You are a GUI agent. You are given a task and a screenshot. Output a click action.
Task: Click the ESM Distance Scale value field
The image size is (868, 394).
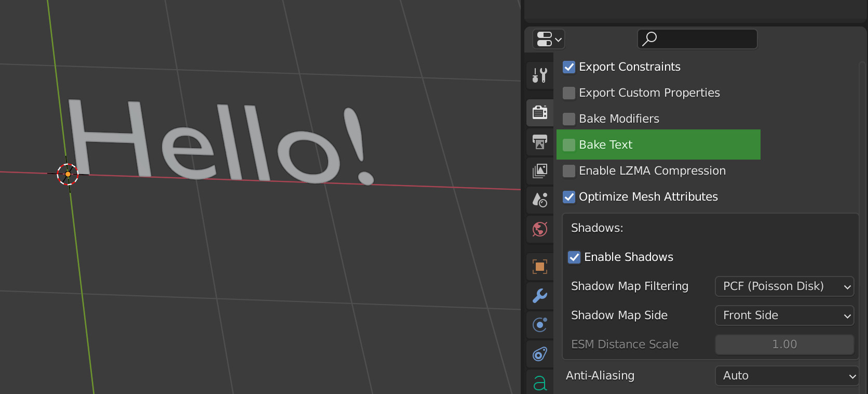pos(784,345)
